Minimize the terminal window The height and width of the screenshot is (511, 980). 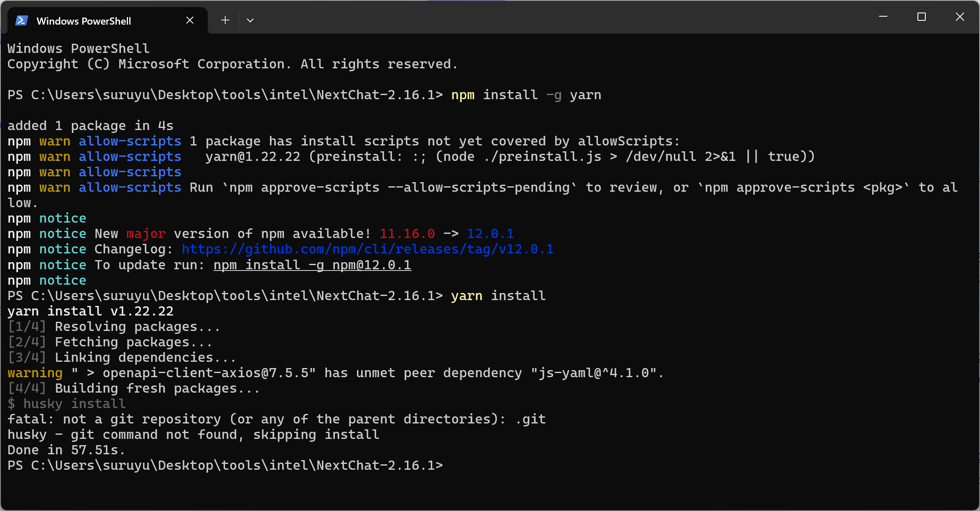coord(883,17)
